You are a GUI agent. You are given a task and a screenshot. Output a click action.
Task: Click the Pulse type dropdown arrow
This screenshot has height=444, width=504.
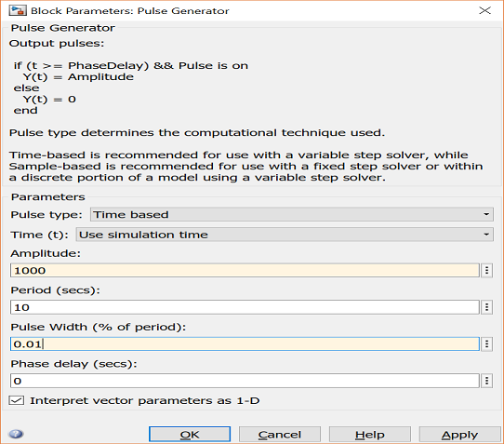(486, 214)
